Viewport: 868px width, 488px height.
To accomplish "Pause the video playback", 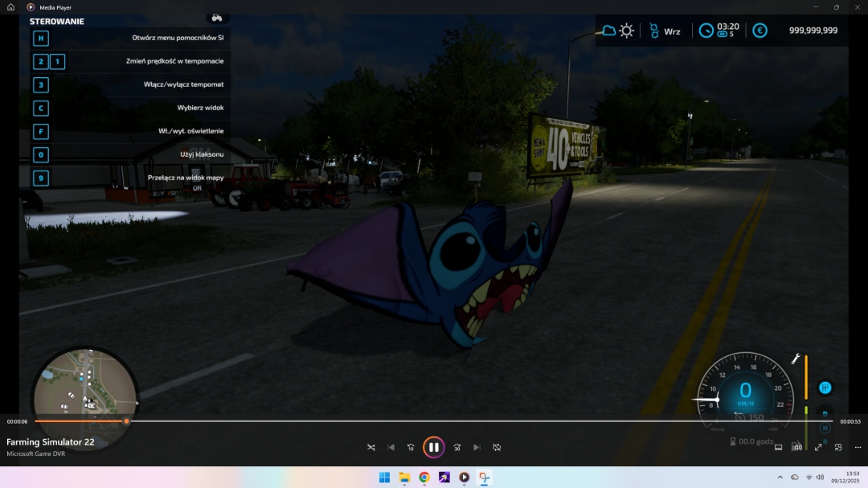I will pyautogui.click(x=433, y=447).
